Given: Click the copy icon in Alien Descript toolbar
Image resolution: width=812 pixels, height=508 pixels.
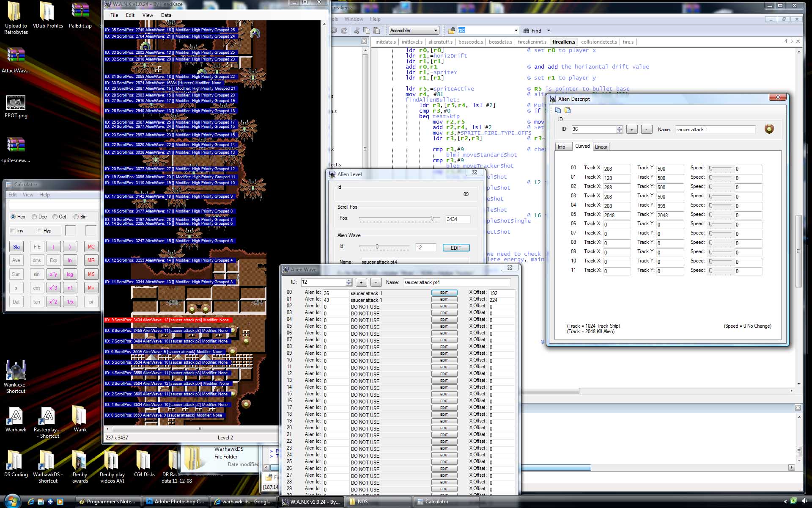Looking at the screenshot, I should tap(558, 110).
